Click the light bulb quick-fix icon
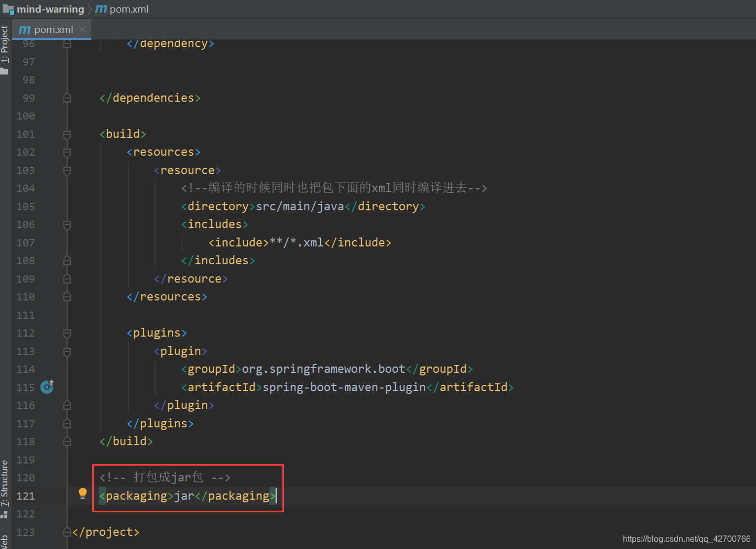This screenshot has height=549, width=756. point(83,493)
